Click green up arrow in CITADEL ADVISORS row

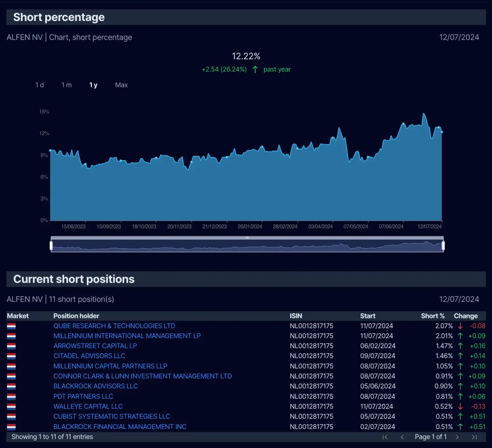point(461,356)
